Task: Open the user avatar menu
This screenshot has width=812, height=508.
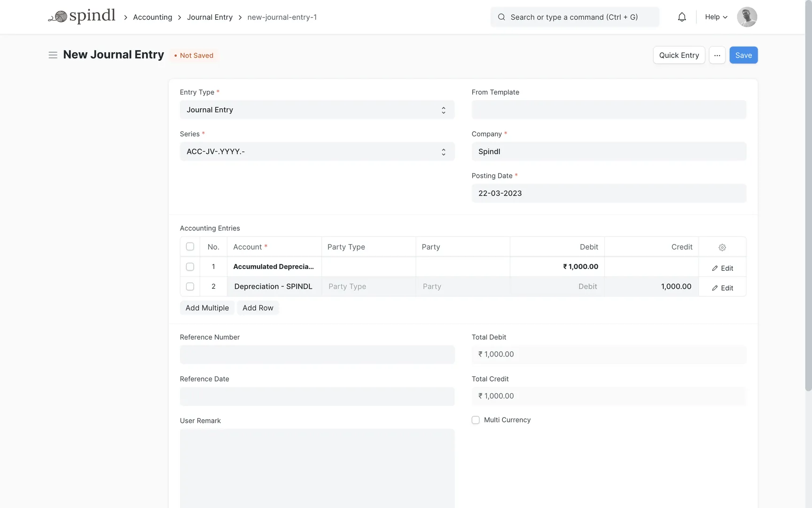Action: tap(747, 17)
